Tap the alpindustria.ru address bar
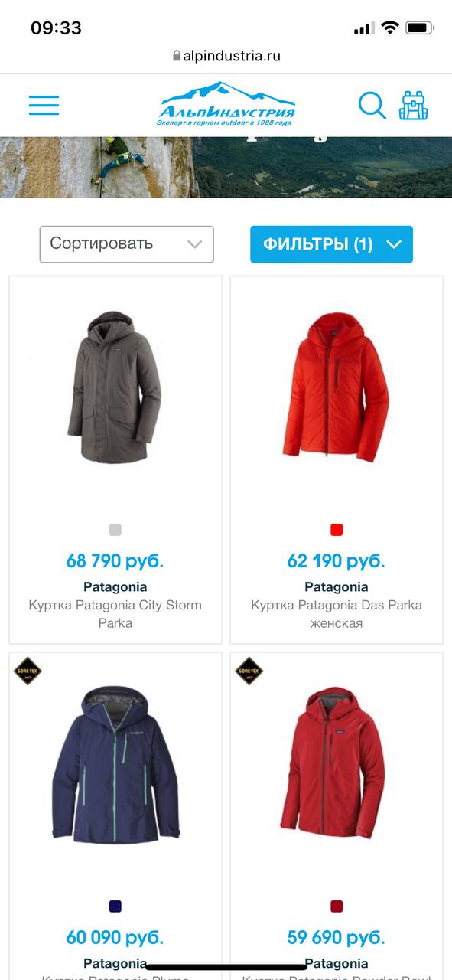452x980 pixels. pos(226,56)
